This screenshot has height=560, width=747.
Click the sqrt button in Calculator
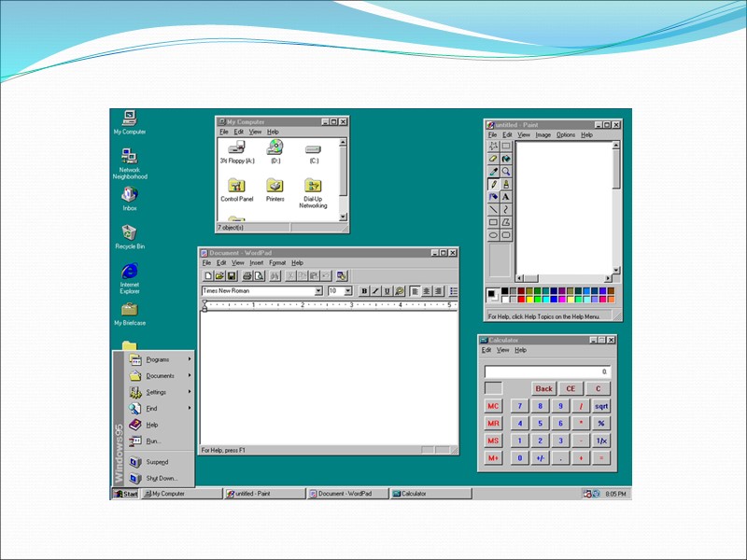pos(601,406)
